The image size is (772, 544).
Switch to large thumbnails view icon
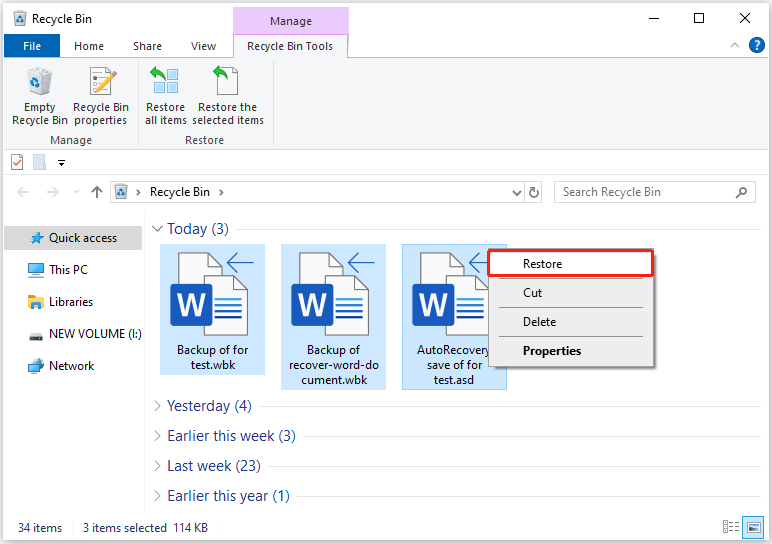753,527
